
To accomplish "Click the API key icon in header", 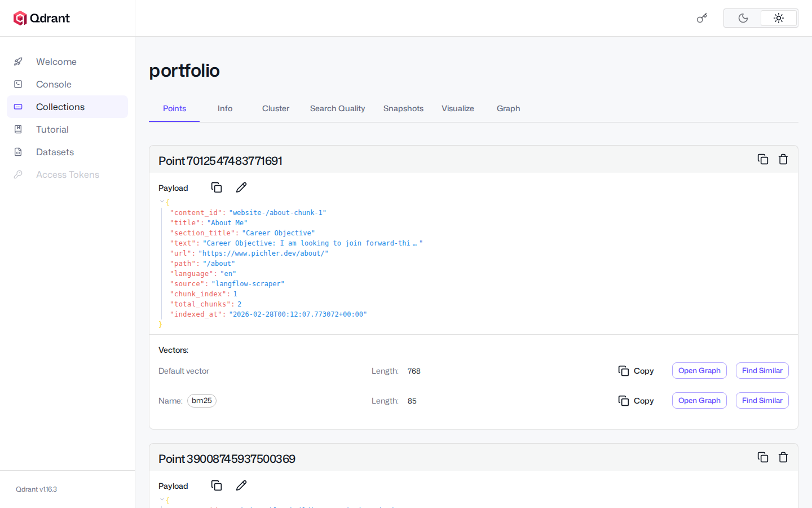I will [x=701, y=18].
